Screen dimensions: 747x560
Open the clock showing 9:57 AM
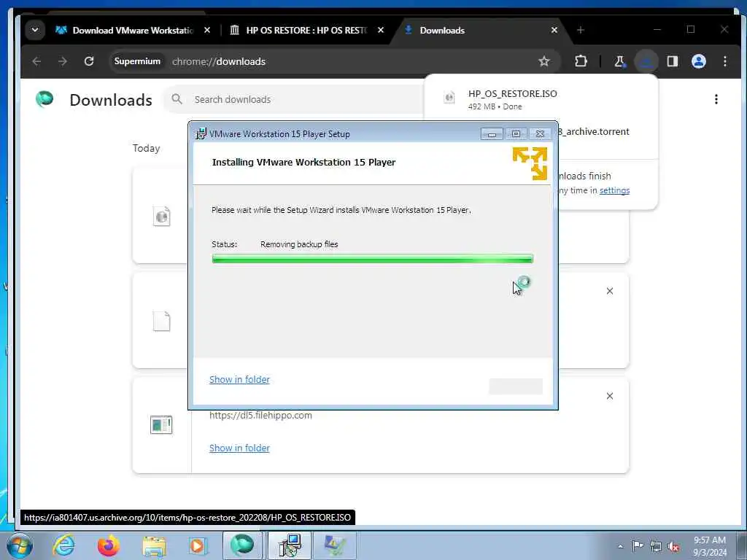point(710,546)
